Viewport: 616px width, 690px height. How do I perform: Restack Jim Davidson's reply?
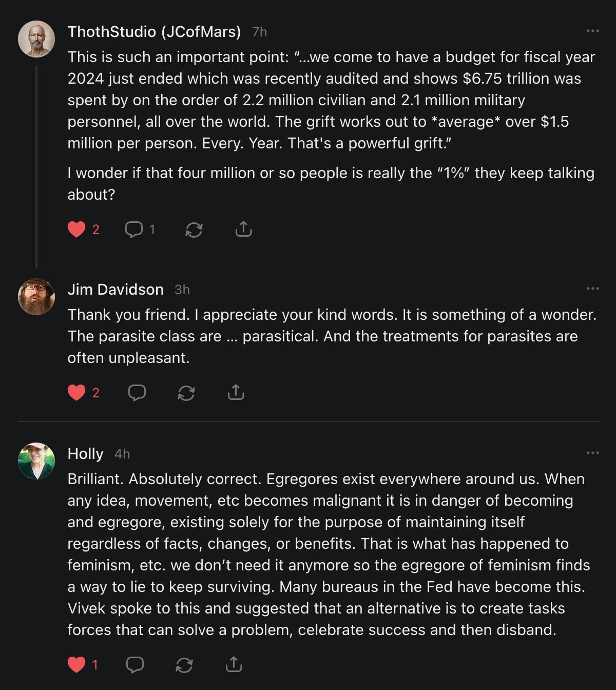pyautogui.click(x=186, y=393)
